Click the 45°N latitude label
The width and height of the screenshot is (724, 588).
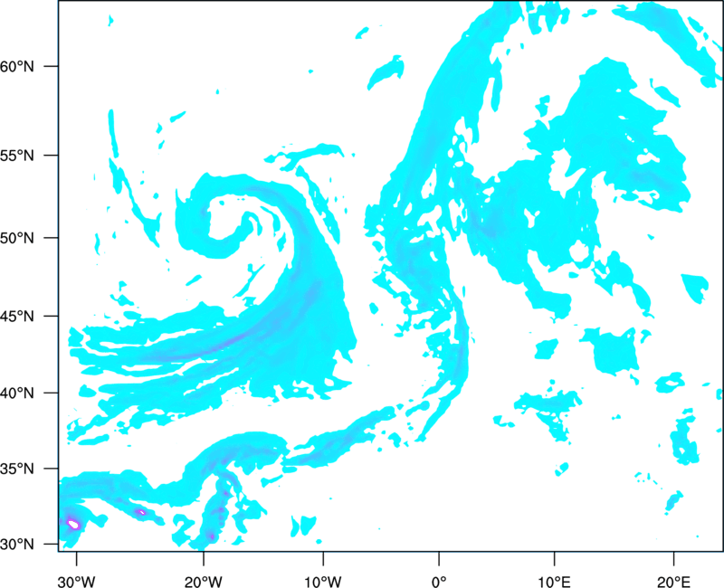(x=17, y=316)
